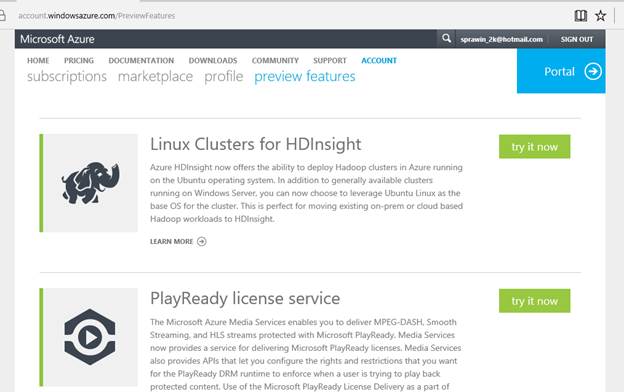624x392 pixels.
Task: Click the Portal arrow circle icon
Action: coord(593,72)
